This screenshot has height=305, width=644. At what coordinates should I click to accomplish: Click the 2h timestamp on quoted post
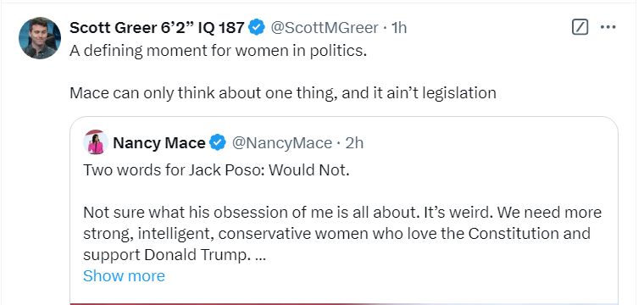point(354,143)
